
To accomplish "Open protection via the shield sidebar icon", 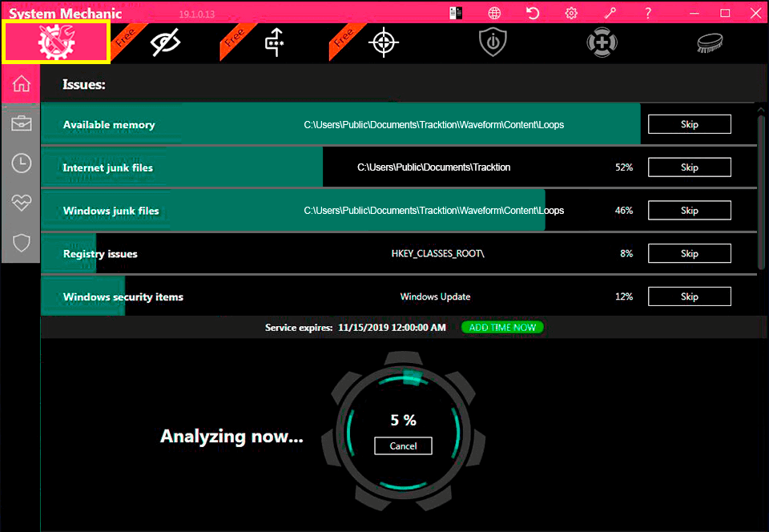I will pyautogui.click(x=21, y=242).
